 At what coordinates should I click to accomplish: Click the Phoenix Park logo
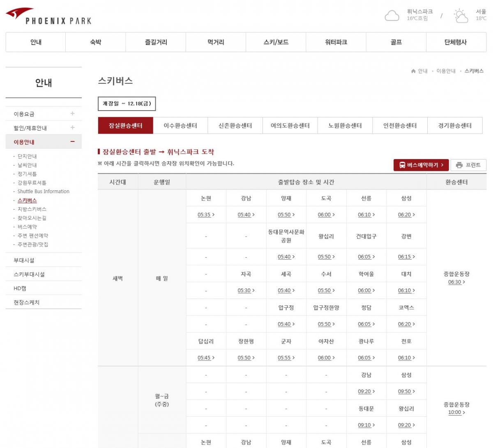point(48,16)
